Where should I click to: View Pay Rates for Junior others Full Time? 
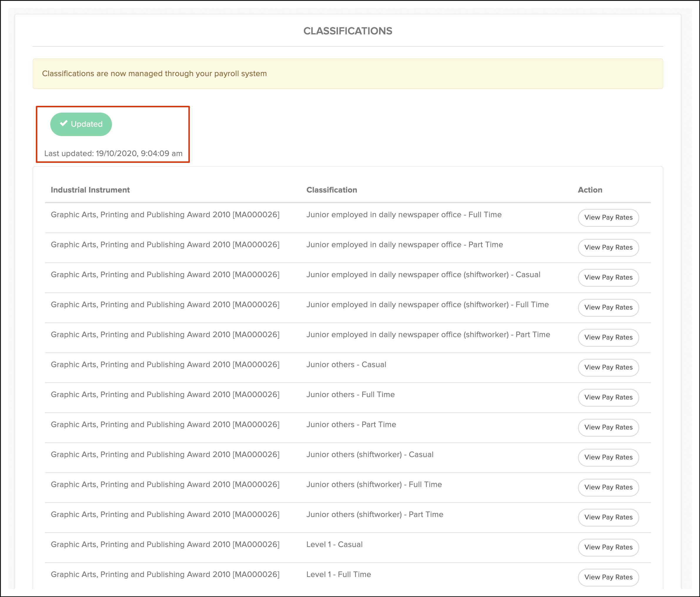coord(608,397)
